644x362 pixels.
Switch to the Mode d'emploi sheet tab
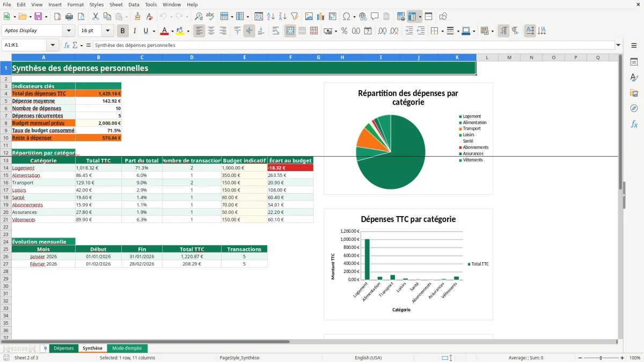point(127,348)
